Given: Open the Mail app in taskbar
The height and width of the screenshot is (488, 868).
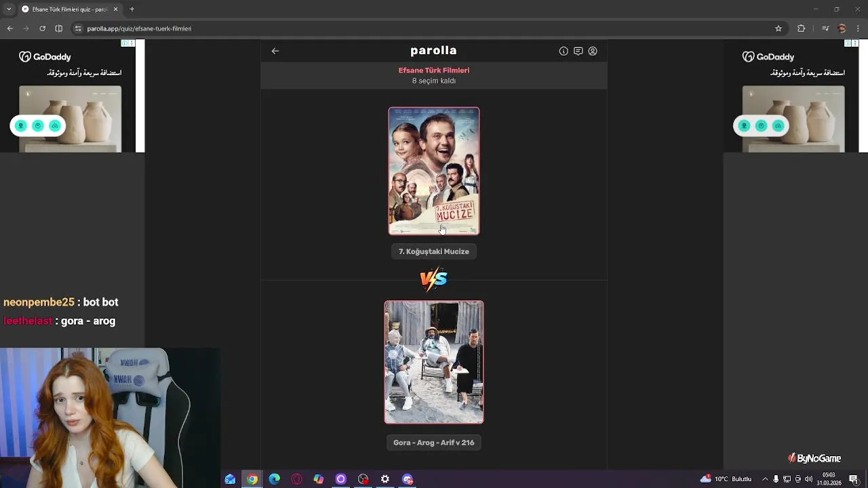Looking at the screenshot, I should (230, 479).
